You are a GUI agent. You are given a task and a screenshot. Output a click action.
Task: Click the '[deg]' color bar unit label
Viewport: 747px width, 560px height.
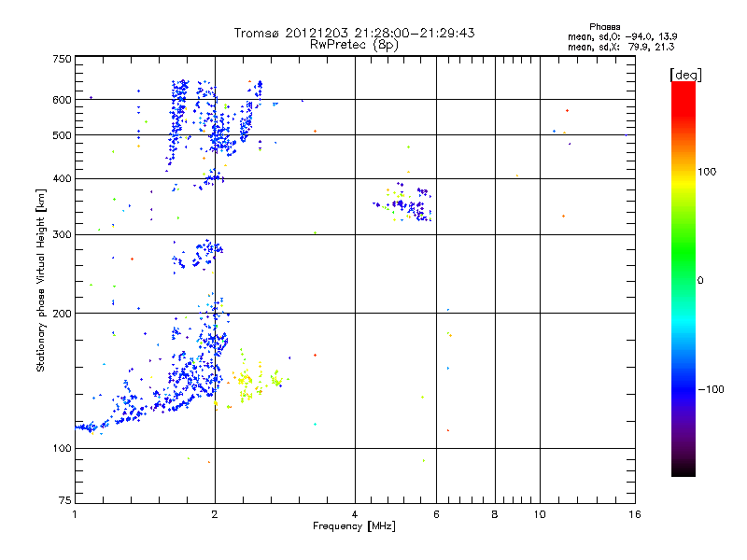tap(685, 75)
